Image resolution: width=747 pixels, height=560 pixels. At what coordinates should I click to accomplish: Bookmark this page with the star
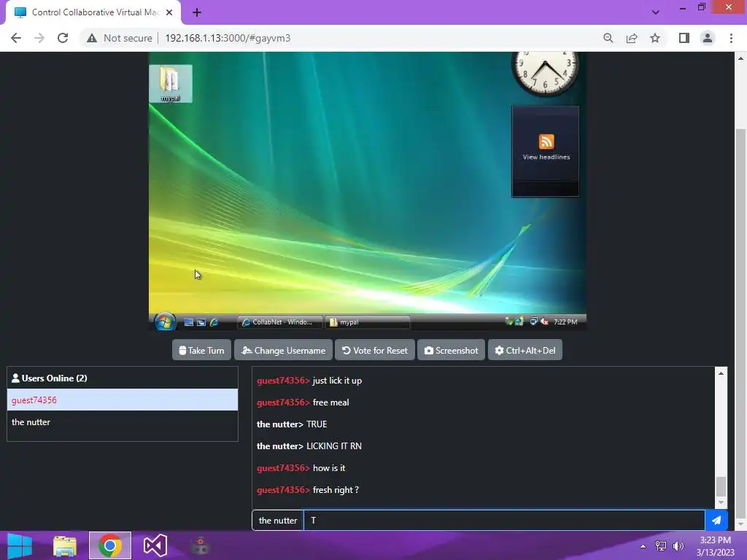pos(655,38)
